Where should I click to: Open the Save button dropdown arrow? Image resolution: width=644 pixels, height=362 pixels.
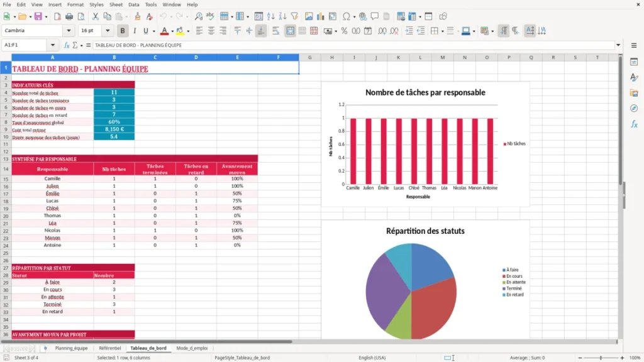46,17
